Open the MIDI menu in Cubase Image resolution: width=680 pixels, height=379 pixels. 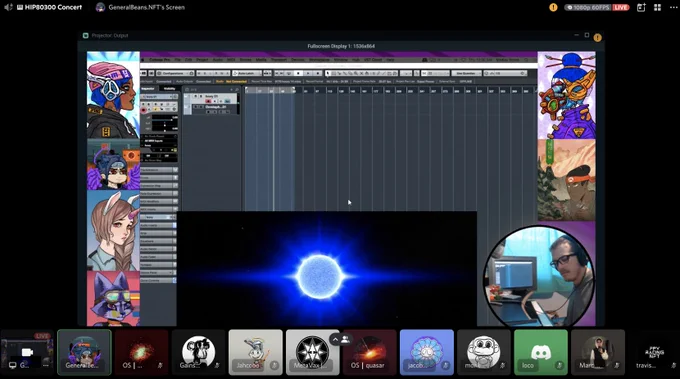click(231, 60)
